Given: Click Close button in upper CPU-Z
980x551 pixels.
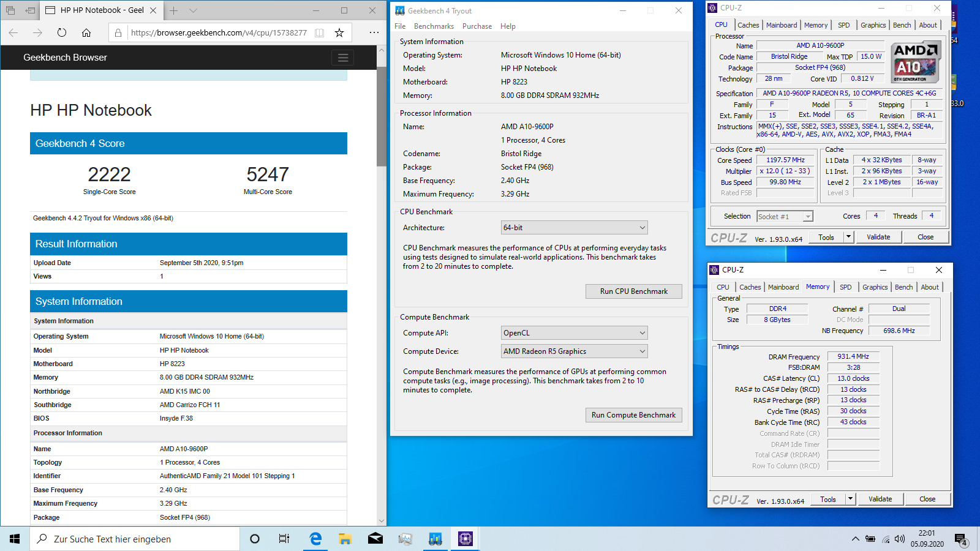Looking at the screenshot, I should click(925, 238).
